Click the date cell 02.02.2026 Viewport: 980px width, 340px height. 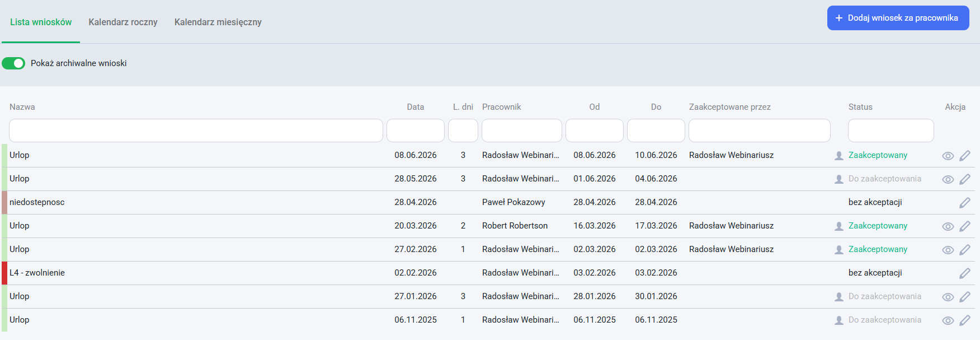pyautogui.click(x=416, y=273)
